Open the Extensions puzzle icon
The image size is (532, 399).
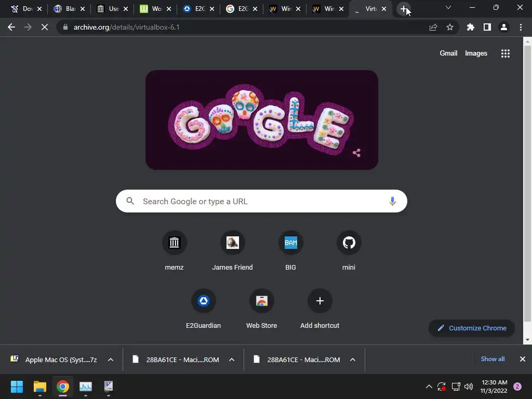[471, 27]
